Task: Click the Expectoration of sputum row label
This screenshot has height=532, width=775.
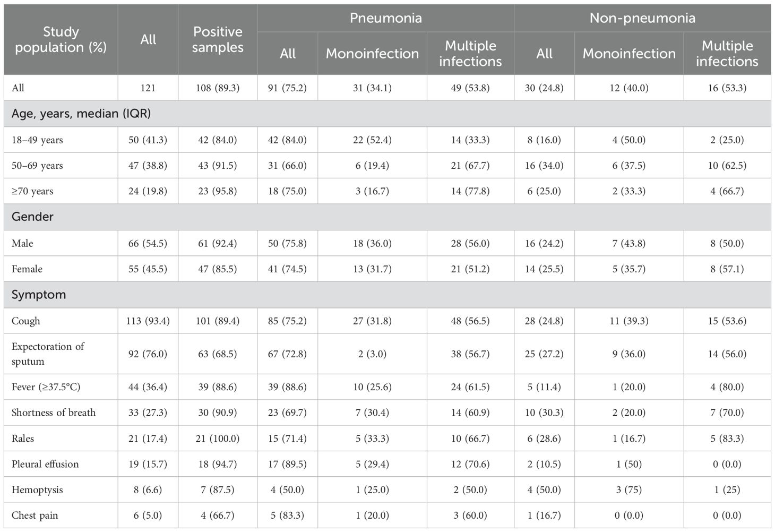Action: [x=48, y=354]
